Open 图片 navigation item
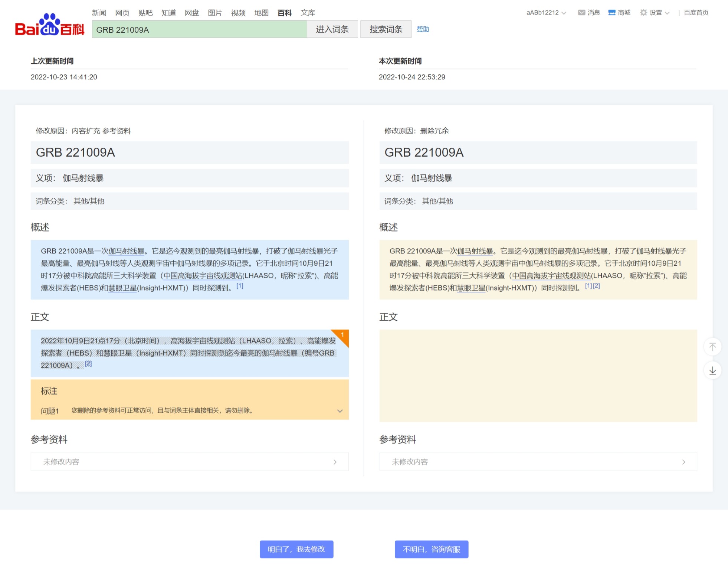This screenshot has height=573, width=728. (215, 13)
